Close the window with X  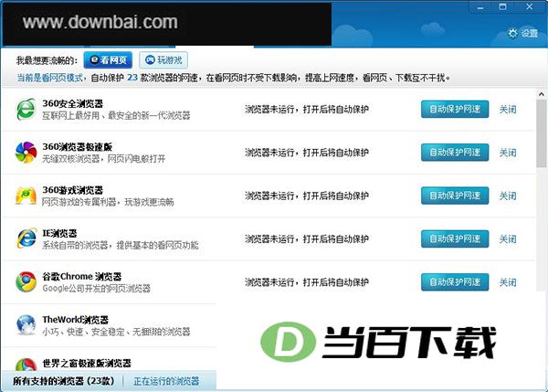530,6
